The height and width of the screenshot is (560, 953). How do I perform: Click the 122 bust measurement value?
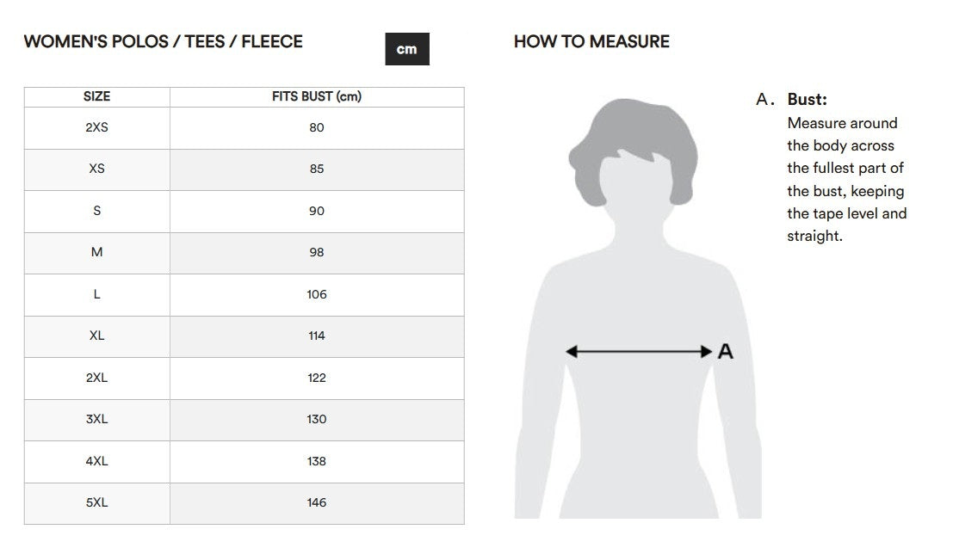(x=317, y=378)
